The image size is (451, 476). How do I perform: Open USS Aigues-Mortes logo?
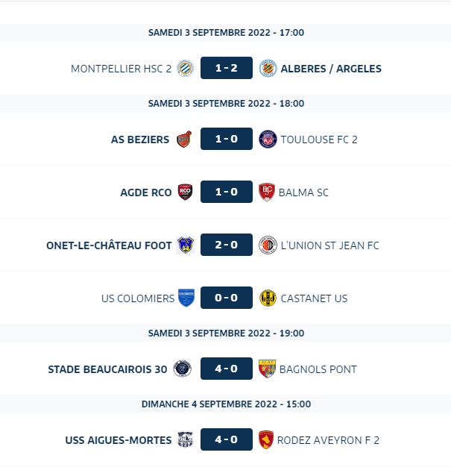click(185, 439)
